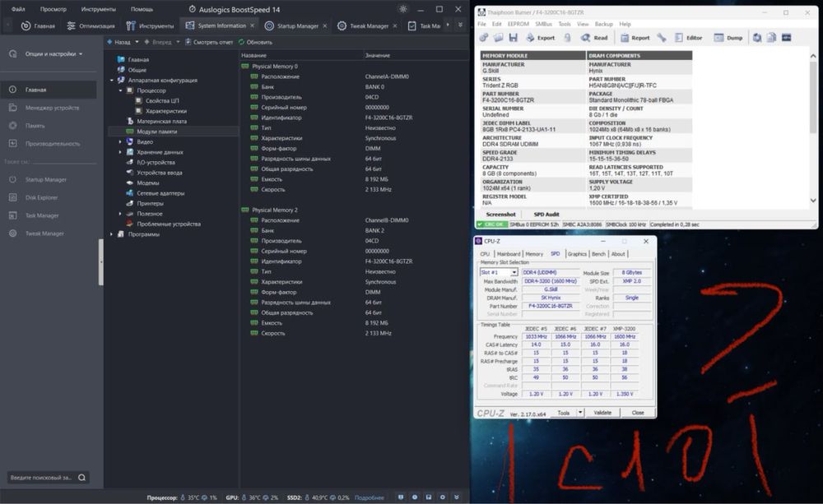
Task: Collapse Аппаратная конфигурация tree node
Action: click(x=112, y=81)
